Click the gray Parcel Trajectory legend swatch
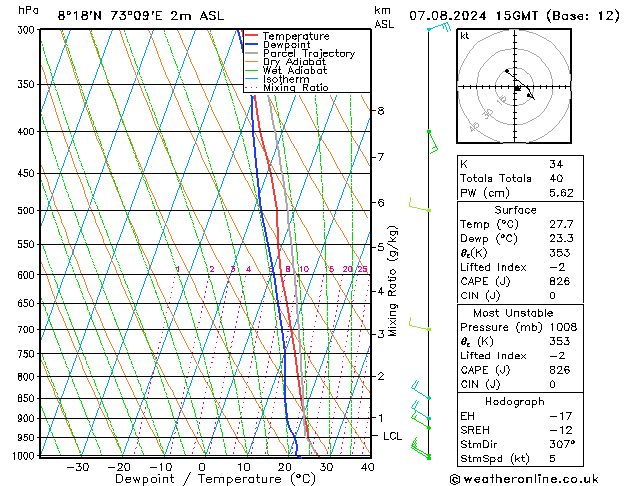Image resolution: width=629 pixels, height=486 pixels. (251, 53)
